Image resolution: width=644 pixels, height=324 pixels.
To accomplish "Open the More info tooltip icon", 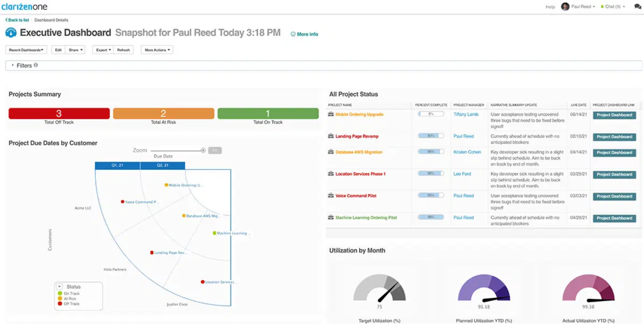I will coord(294,34).
